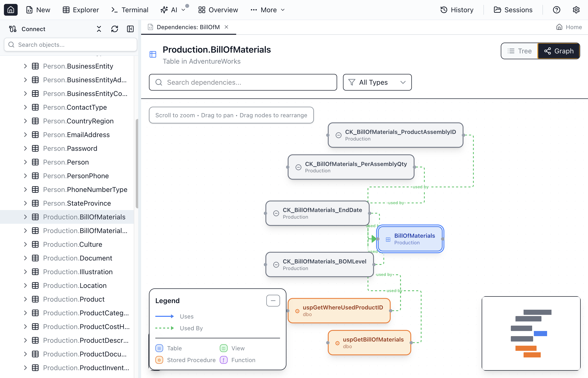Open the More menu
This screenshot has height=378, width=588.
(268, 10)
